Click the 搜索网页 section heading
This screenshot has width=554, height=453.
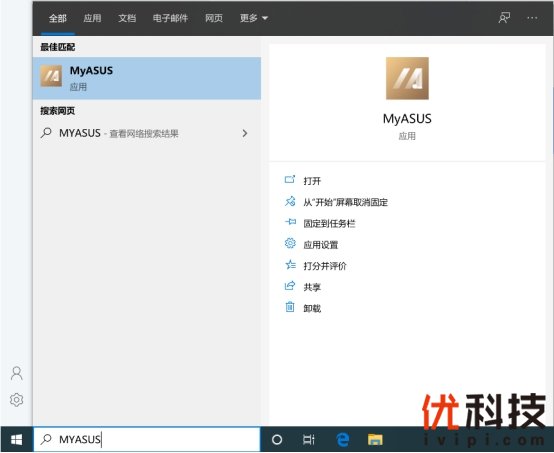57,111
